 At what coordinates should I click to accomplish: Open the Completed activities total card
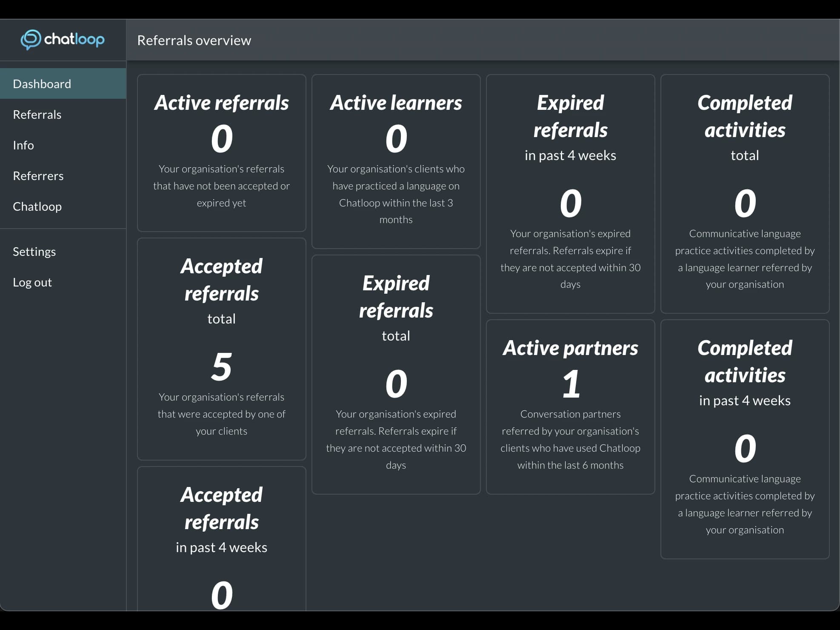(745, 192)
